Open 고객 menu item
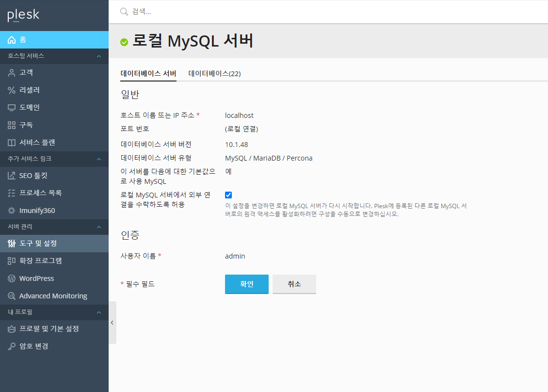Image resolution: width=548 pixels, height=392 pixels. 54,73
